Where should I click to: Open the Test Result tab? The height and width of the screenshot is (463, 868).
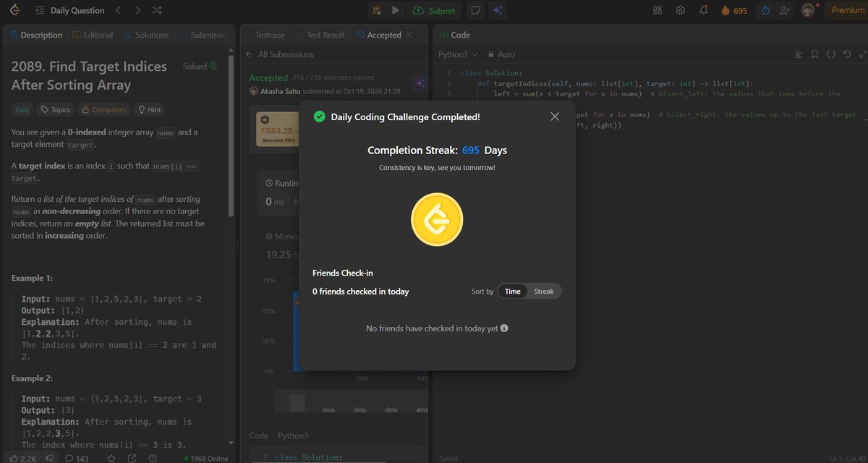pyautogui.click(x=321, y=35)
